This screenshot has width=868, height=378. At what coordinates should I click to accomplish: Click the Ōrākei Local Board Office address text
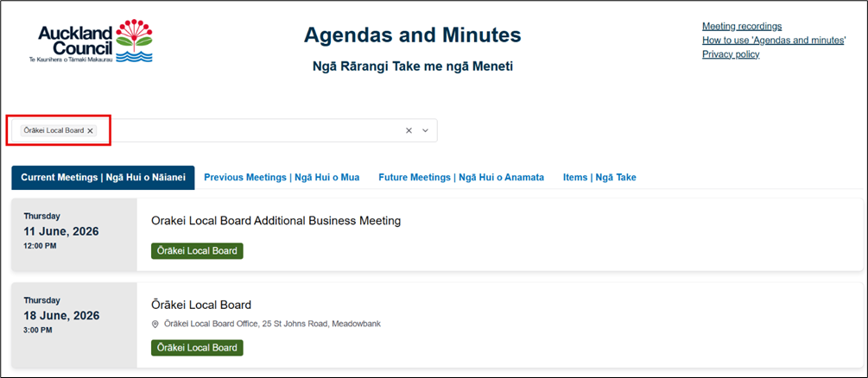(x=272, y=324)
